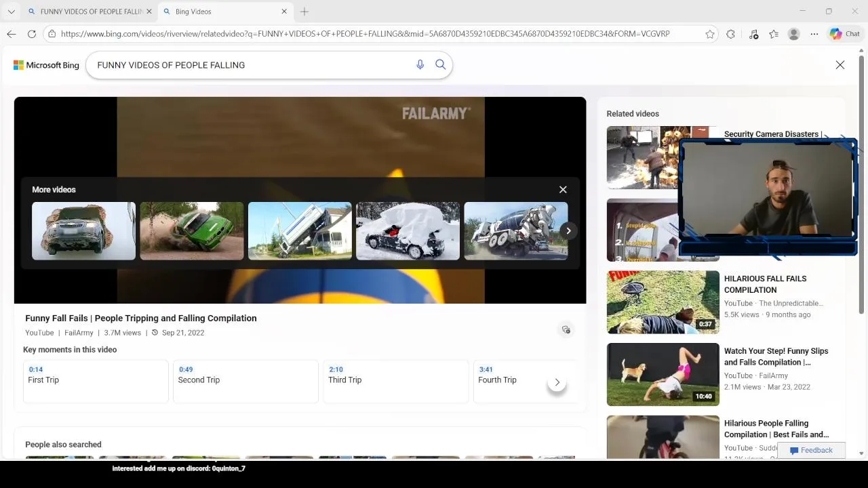
Task: Jump to First Trip at 0:14
Action: [96, 382]
